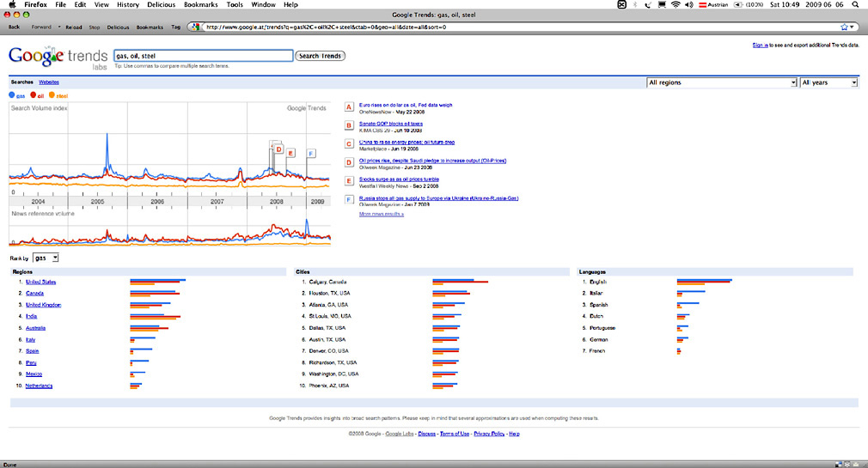Click the red news marker A icon
Image resolution: width=868 pixels, height=468 pixels.
pyautogui.click(x=348, y=107)
